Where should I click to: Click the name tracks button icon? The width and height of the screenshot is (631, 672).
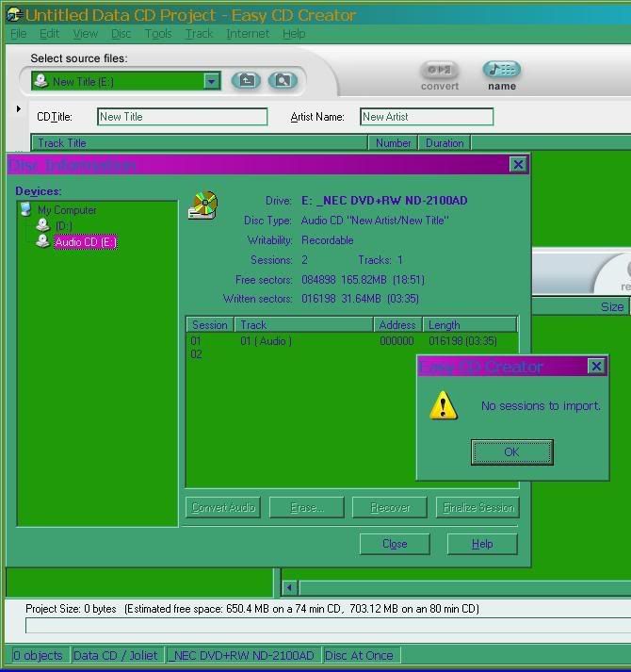[x=502, y=69]
